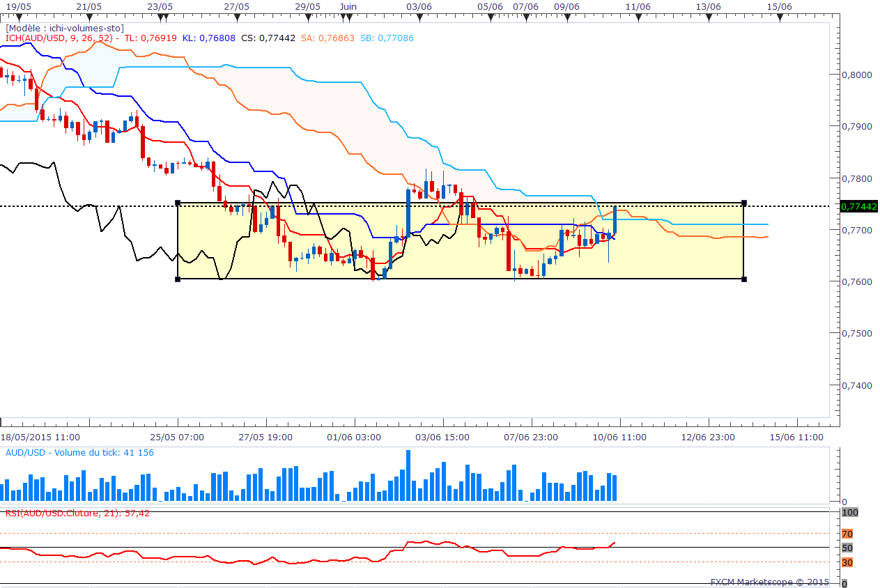The height and width of the screenshot is (588, 880).
Task: Select the top-left handle of yellow rectangle
Action: tap(178, 203)
